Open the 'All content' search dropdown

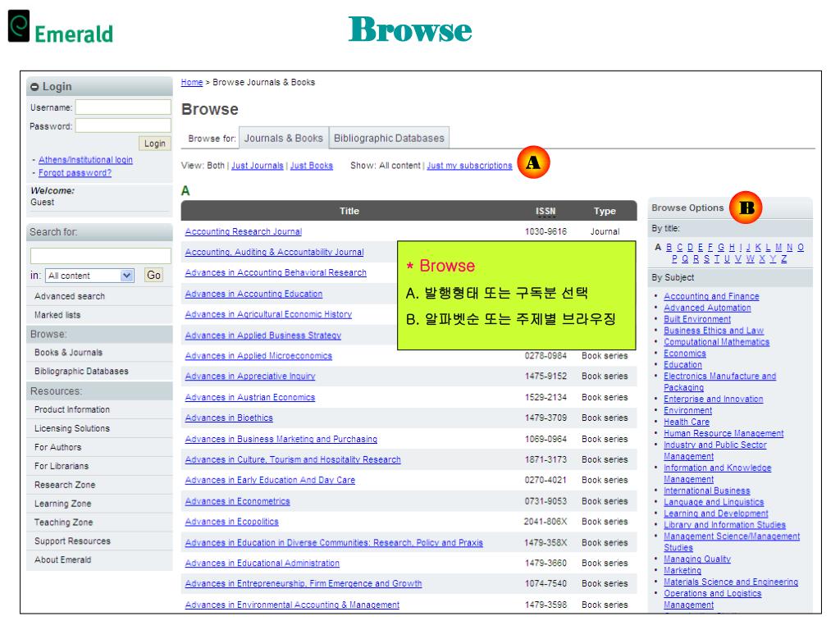point(89,276)
